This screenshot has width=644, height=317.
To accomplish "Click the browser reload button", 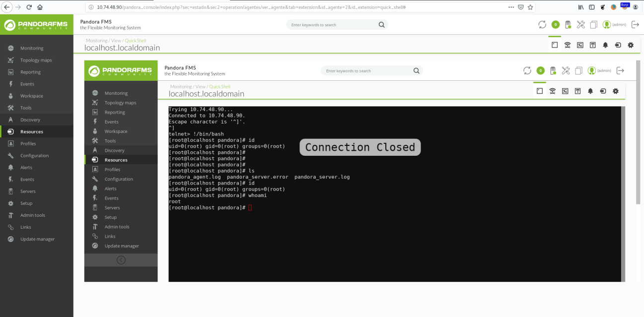I will coord(29,7).
